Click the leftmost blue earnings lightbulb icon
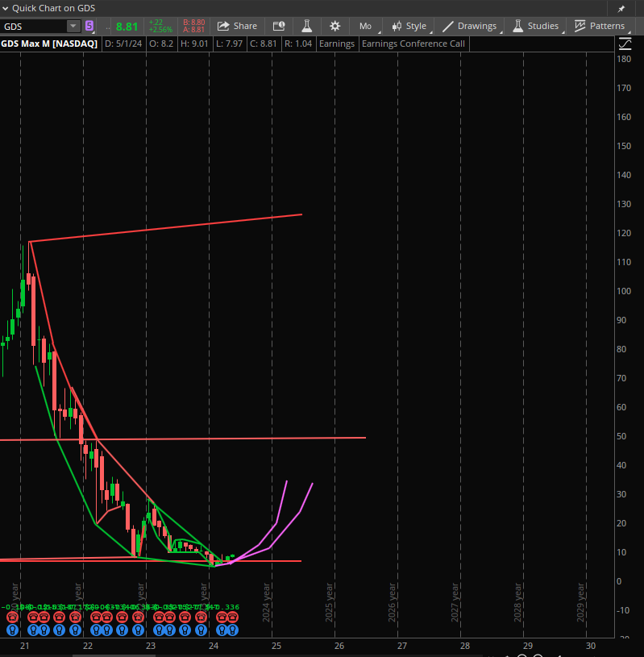Image resolution: width=644 pixels, height=657 pixels. pos(13,630)
